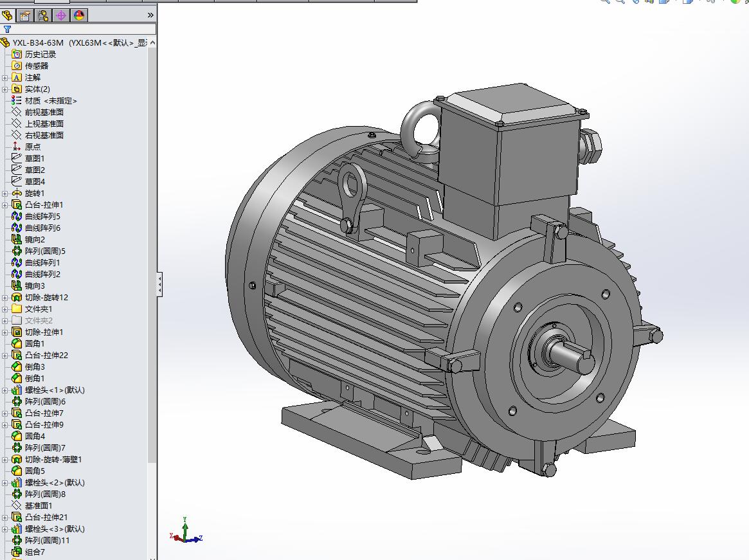Click the 组合7 combine feature icon
This screenshot has height=560, width=749.
click(17, 552)
